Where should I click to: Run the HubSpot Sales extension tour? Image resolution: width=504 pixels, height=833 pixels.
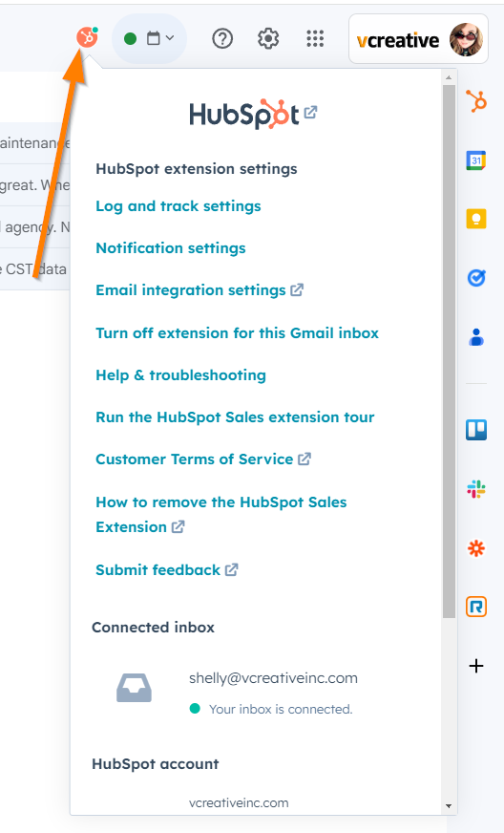(235, 417)
